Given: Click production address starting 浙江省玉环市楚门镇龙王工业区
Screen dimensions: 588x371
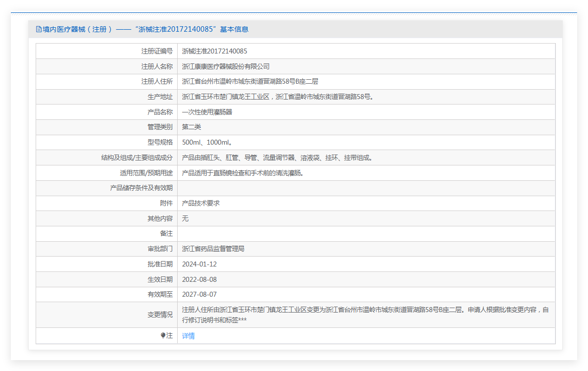Looking at the screenshot, I should [x=278, y=97].
